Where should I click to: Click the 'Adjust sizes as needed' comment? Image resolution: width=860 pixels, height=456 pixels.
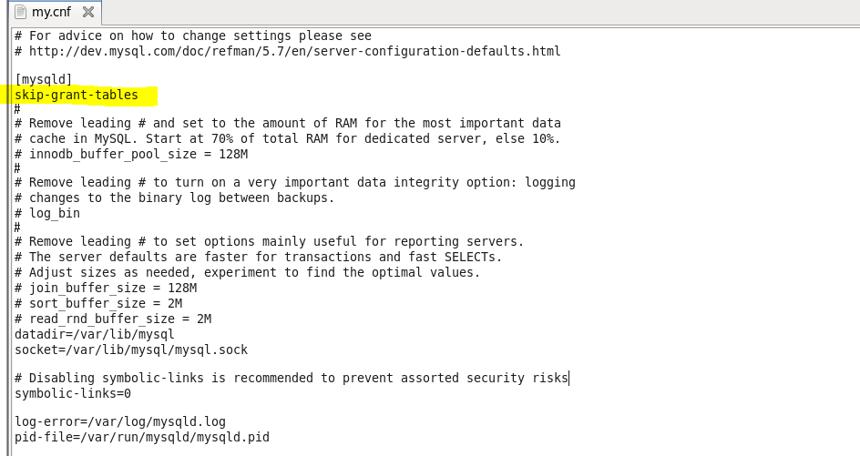point(247,273)
